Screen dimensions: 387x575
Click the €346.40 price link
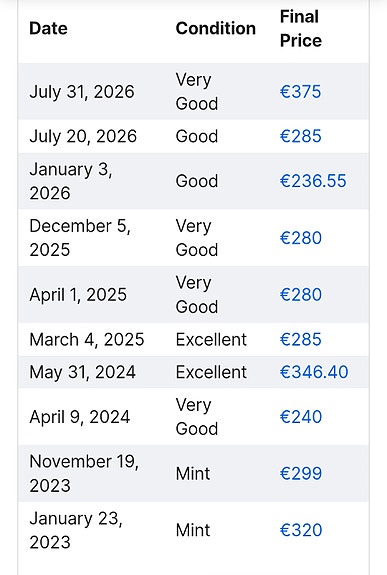pos(314,372)
